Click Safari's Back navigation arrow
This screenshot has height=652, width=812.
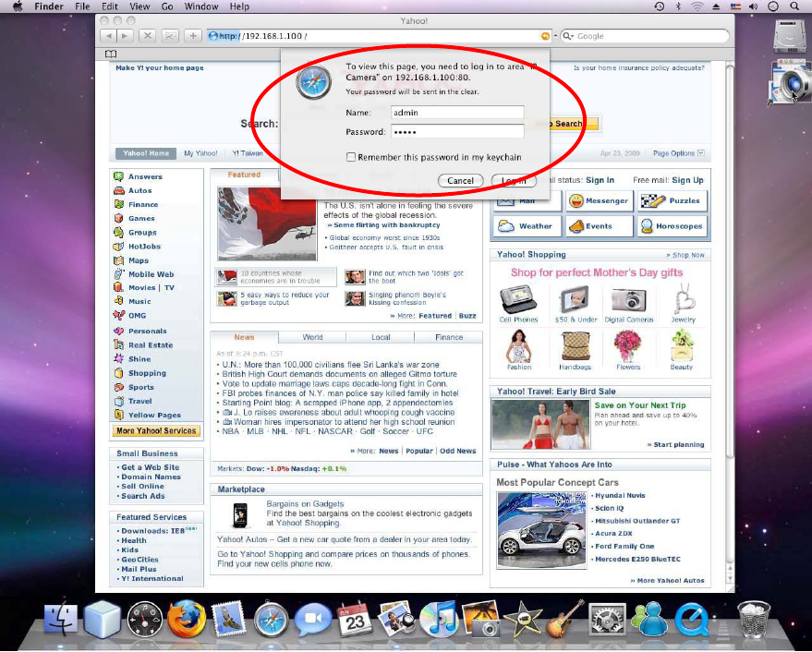[x=108, y=36]
